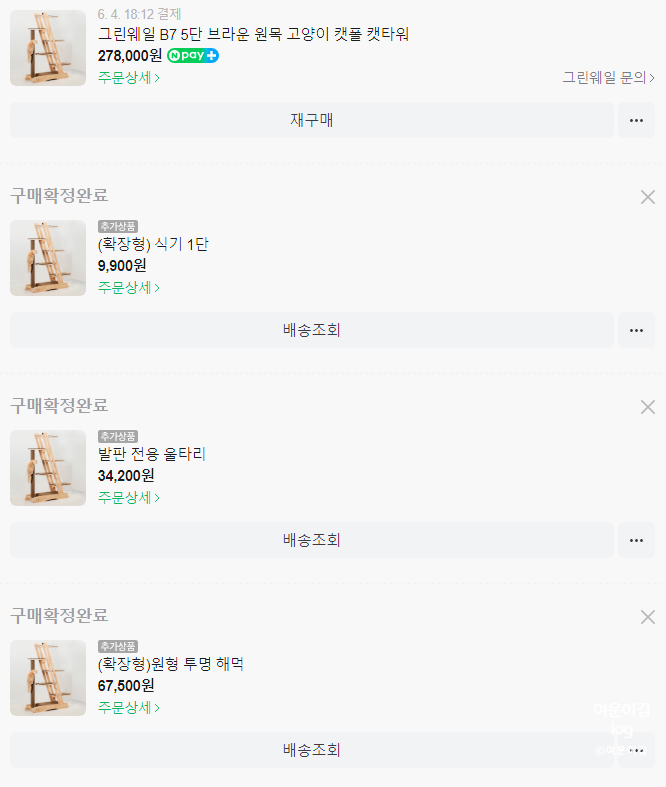Open 주문상세 for the 278,000원 cat tower
Image resolution: width=666 pixels, height=787 pixels.
pos(128,77)
